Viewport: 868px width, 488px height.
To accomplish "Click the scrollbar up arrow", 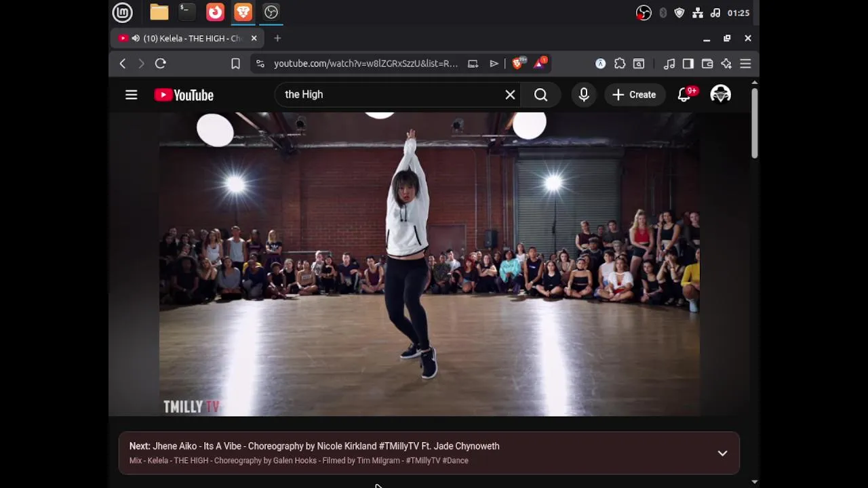I will 755,83.
